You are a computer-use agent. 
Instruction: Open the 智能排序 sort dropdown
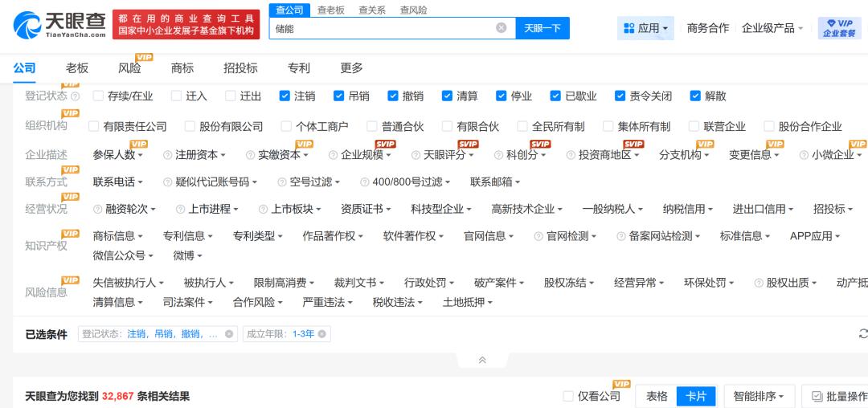point(759,397)
